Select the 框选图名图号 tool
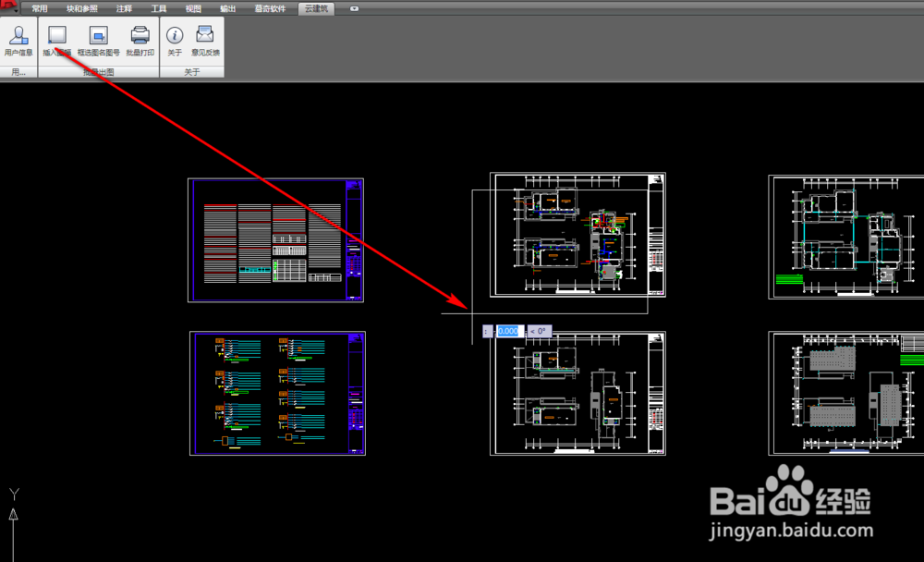The width and height of the screenshot is (924, 562). (99, 41)
